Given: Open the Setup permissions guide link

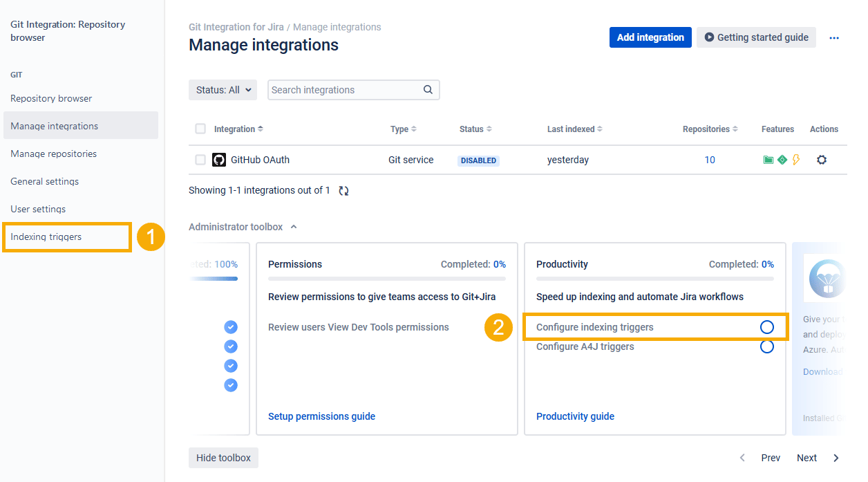Looking at the screenshot, I should click(x=322, y=416).
